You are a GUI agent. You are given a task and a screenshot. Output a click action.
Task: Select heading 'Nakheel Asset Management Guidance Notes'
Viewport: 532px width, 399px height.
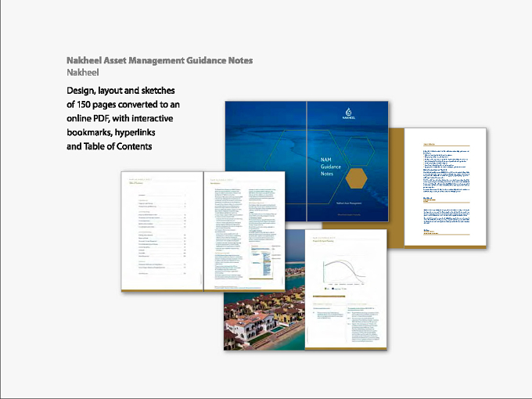[x=160, y=60]
